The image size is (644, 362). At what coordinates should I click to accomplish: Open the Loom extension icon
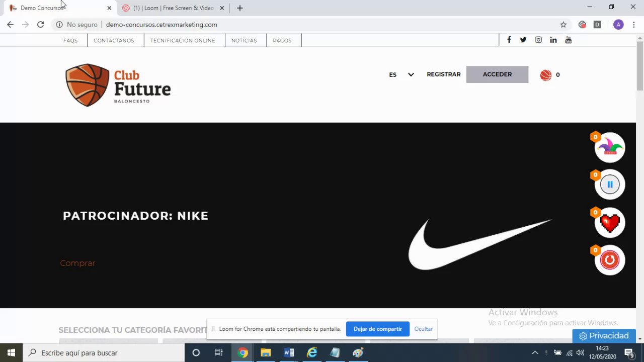point(582,25)
